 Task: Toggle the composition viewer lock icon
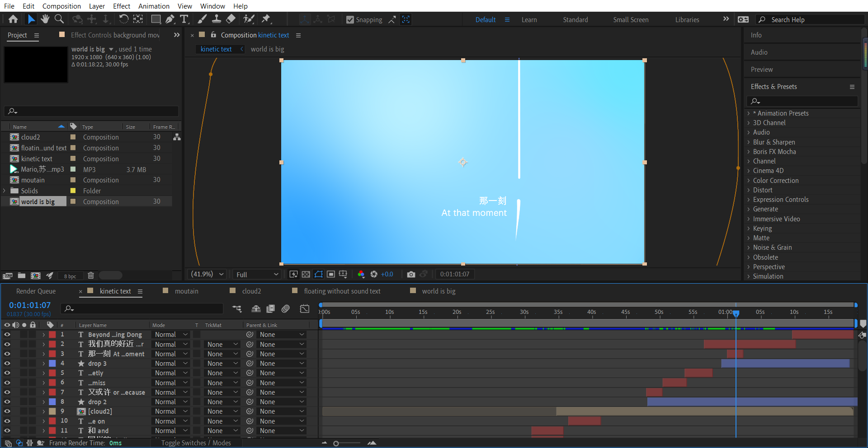pyautogui.click(x=213, y=35)
